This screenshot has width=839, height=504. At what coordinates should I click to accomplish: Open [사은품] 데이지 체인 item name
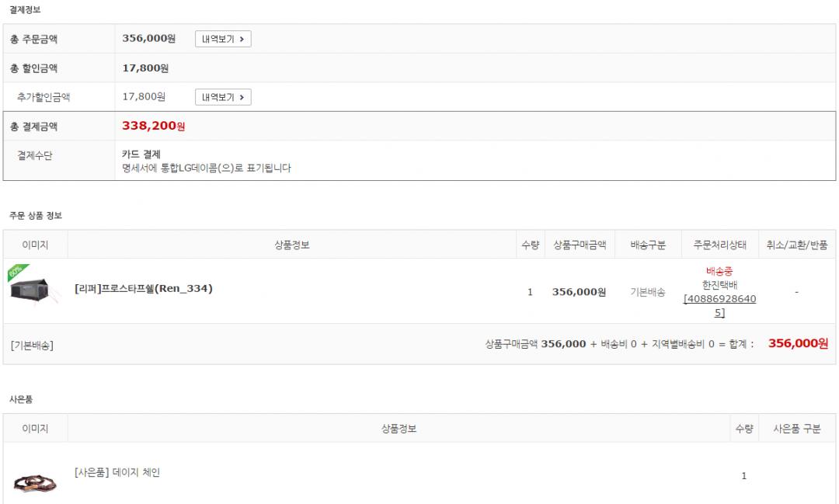click(x=117, y=472)
